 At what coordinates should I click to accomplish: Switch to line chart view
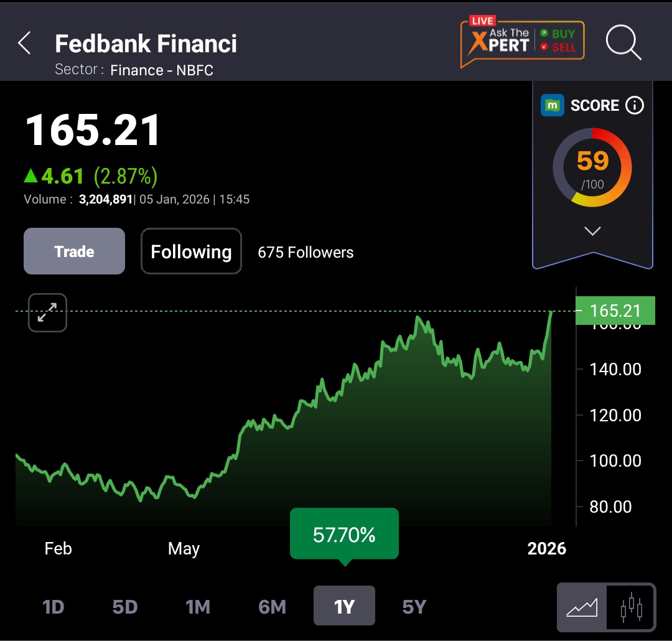(x=582, y=607)
